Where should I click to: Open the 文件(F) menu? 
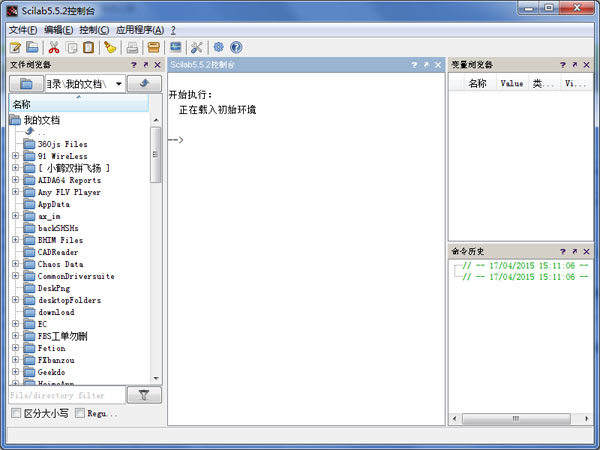(x=23, y=30)
